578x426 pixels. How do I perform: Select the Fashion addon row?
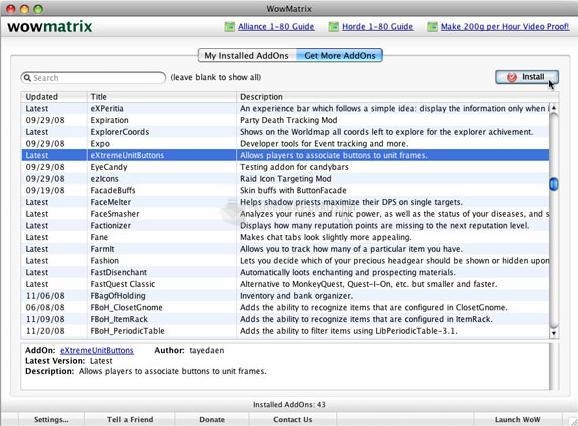pyautogui.click(x=285, y=261)
